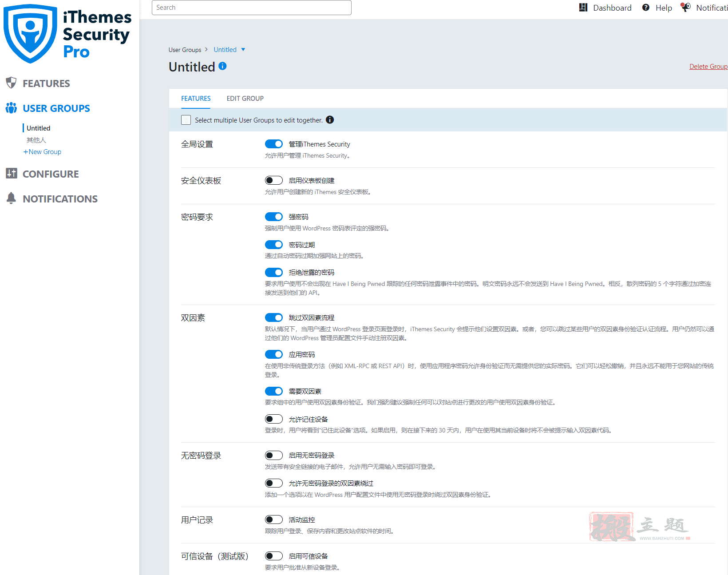Click the Features shield icon in sidebar
The height and width of the screenshot is (575, 728).
point(11,83)
